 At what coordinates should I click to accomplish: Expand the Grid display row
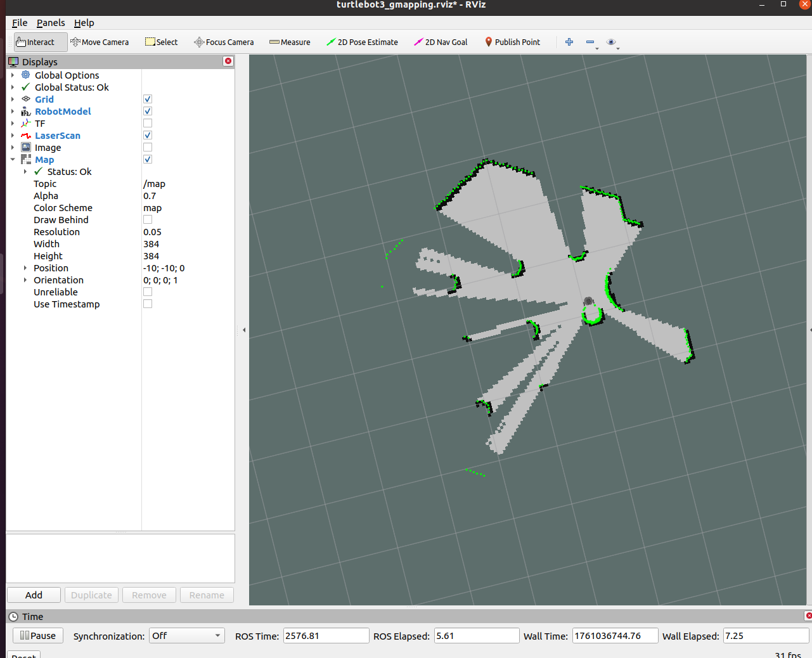[x=13, y=99]
